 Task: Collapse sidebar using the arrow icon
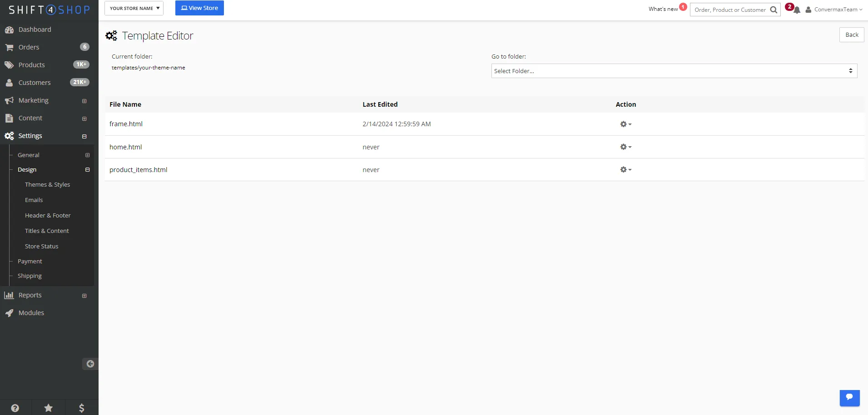pos(90,364)
